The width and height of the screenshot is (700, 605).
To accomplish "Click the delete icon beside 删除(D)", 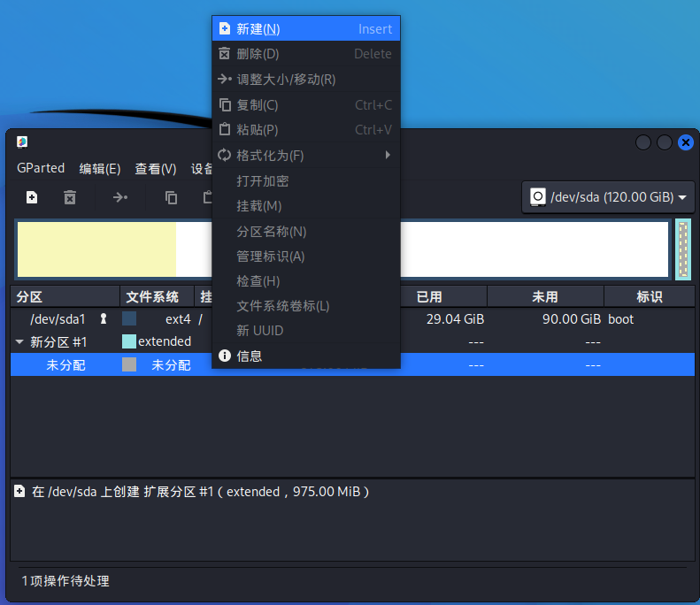I will click(224, 54).
